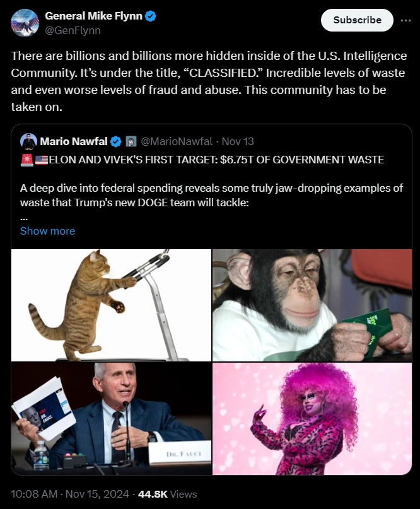Click the tweet timestamp 10:08 AM Nov 15, 2024

coord(70,494)
